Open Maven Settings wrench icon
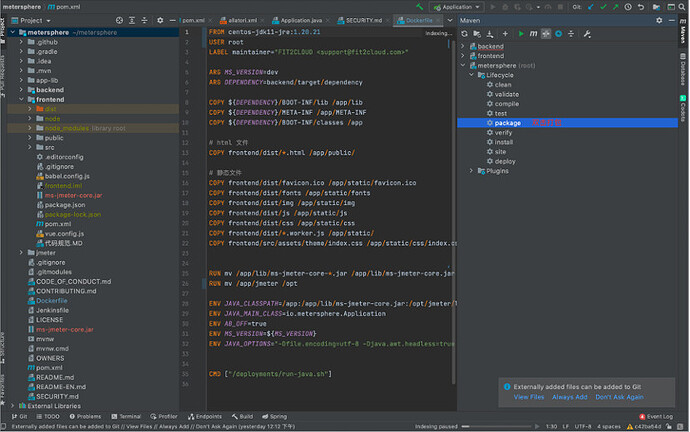The image size is (690, 432). (x=587, y=34)
